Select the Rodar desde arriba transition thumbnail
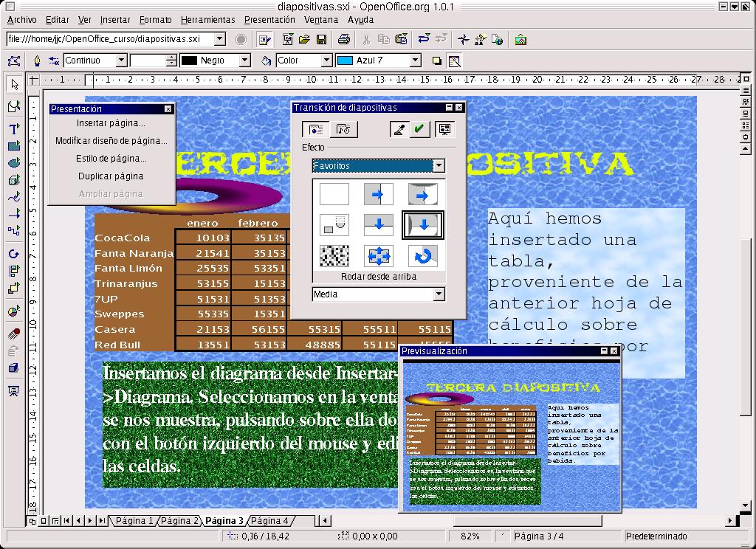Image resolution: width=756 pixels, height=549 pixels. (x=423, y=225)
